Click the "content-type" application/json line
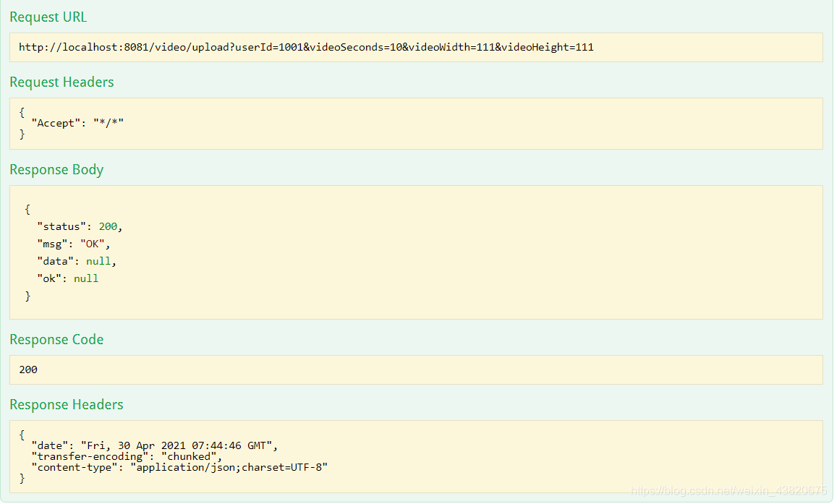 tap(179, 467)
